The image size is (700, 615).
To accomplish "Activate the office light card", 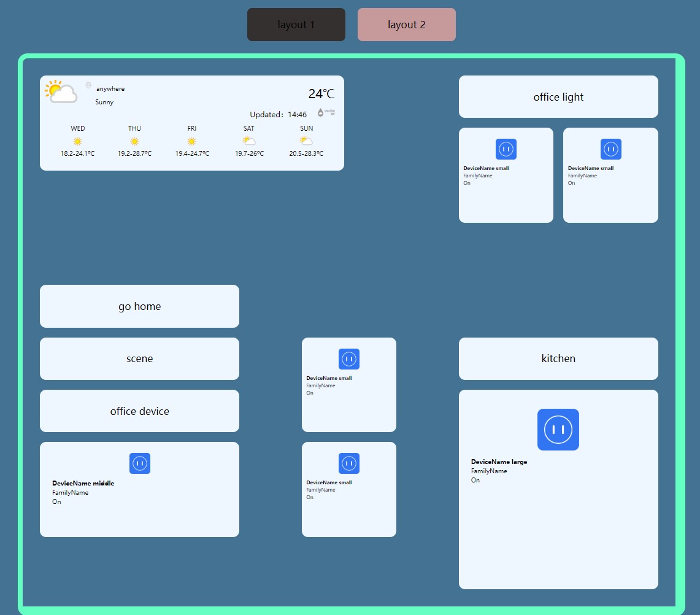I will (x=558, y=97).
